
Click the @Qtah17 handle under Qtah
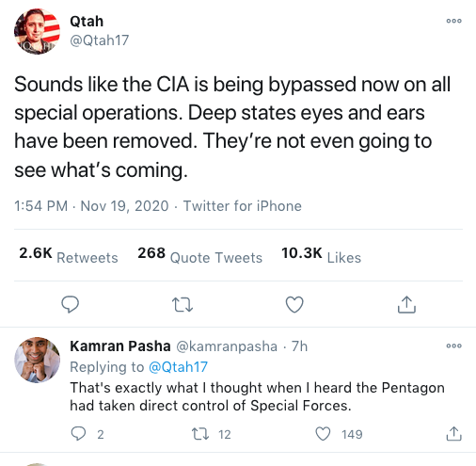pyautogui.click(x=99, y=40)
